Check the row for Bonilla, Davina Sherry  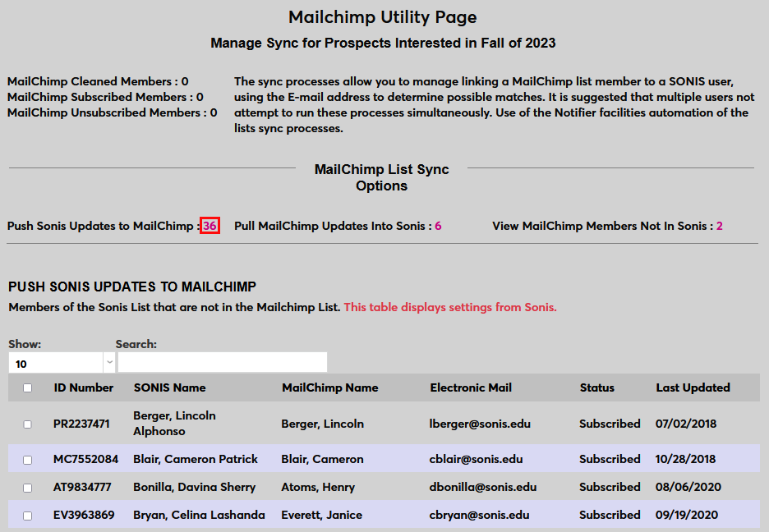27,487
